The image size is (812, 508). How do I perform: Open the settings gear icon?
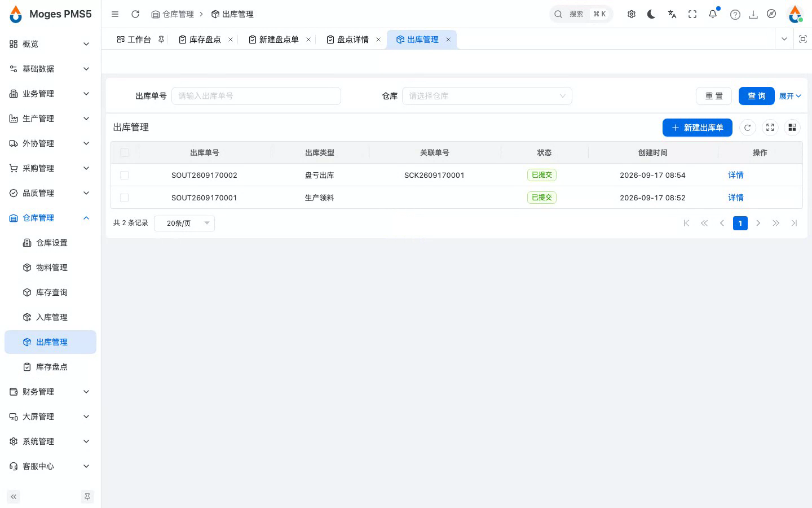click(x=632, y=14)
